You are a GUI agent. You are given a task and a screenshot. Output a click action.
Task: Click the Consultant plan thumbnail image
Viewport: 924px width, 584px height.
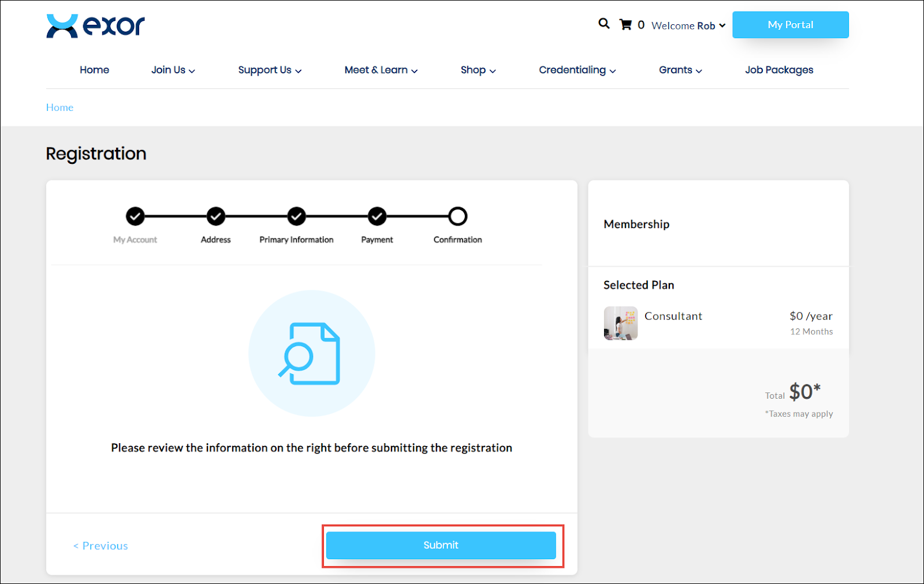coord(620,323)
